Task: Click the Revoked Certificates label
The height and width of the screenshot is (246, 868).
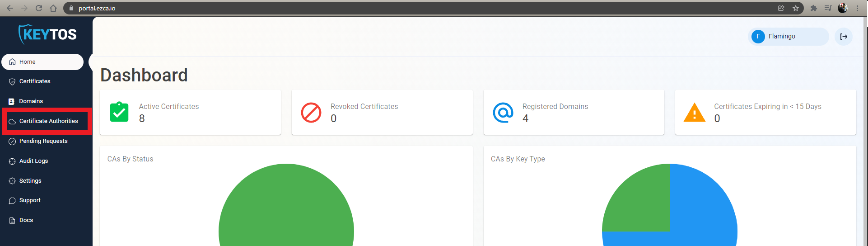Action: click(364, 107)
